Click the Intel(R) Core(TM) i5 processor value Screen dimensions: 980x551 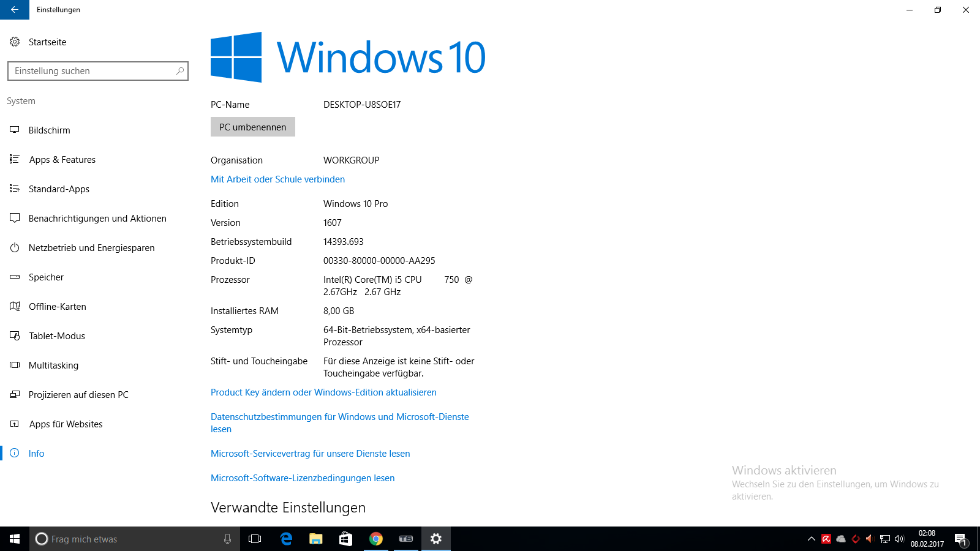[398, 286]
